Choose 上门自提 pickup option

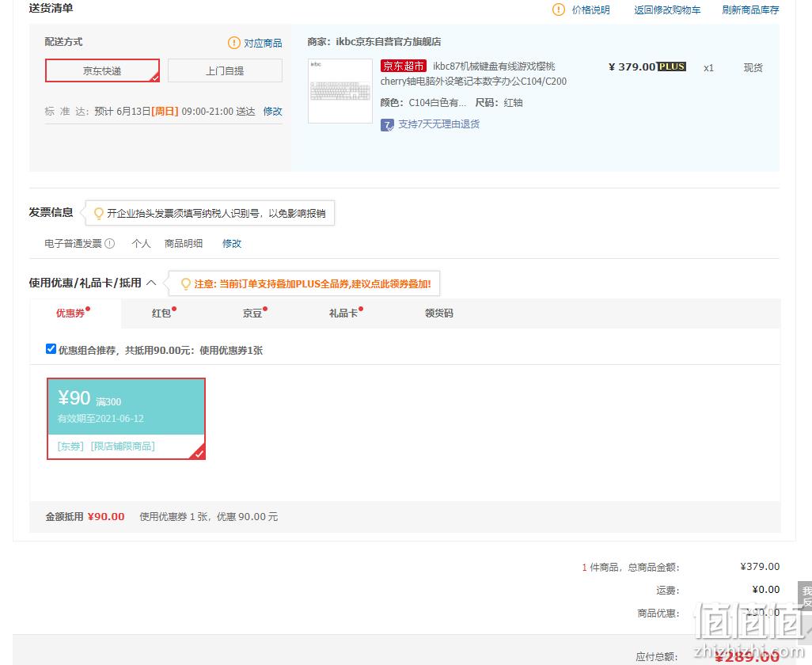(225, 71)
